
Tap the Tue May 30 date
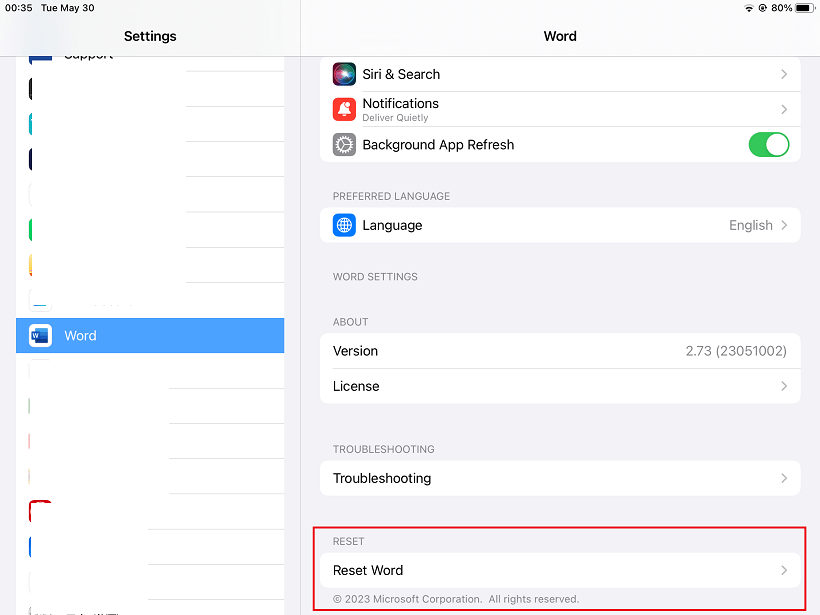click(67, 8)
